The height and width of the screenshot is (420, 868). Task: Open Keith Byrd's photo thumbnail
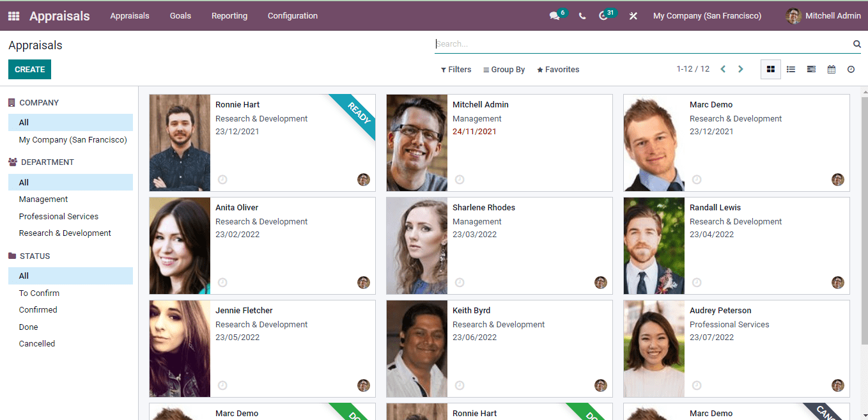[417, 349]
